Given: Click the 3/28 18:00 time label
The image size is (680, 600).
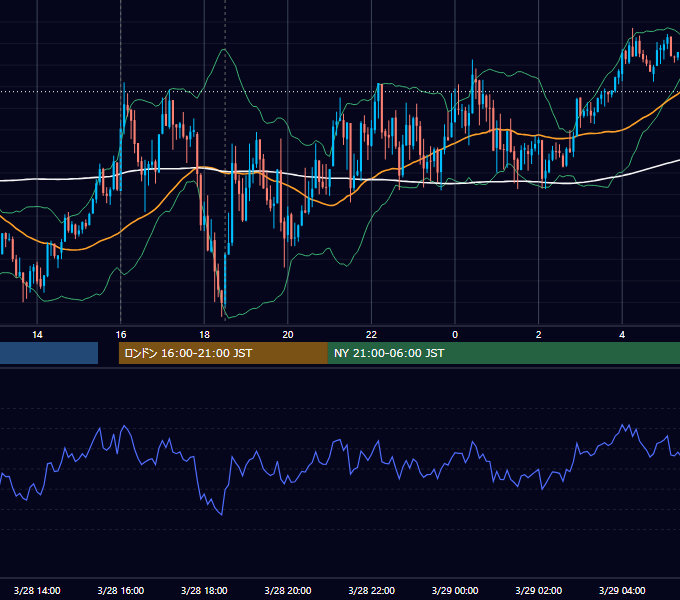Looking at the screenshot, I should (x=204, y=590).
